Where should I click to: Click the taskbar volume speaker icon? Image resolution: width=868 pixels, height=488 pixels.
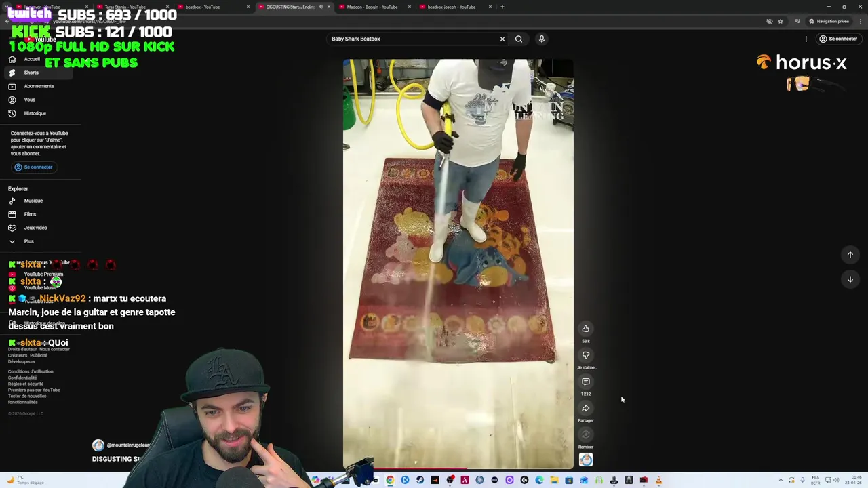point(836,481)
